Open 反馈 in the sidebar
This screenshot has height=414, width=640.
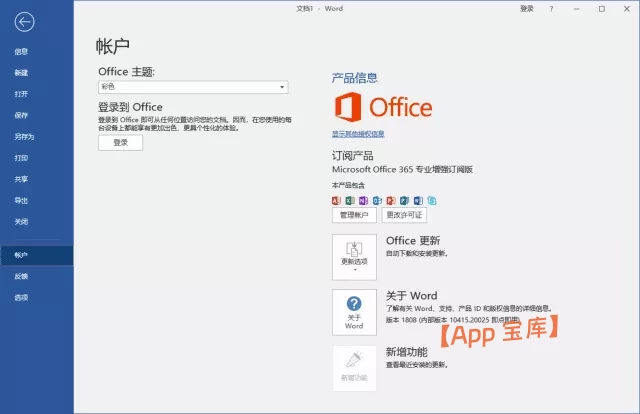pos(21,276)
